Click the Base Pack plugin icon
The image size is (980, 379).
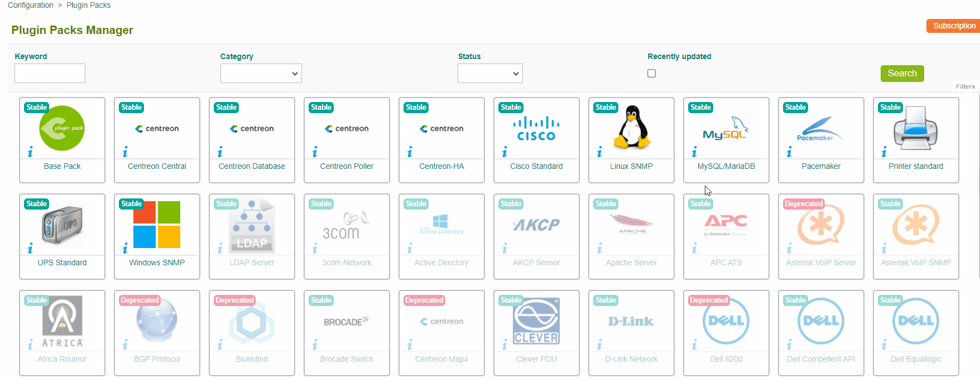coord(62,129)
